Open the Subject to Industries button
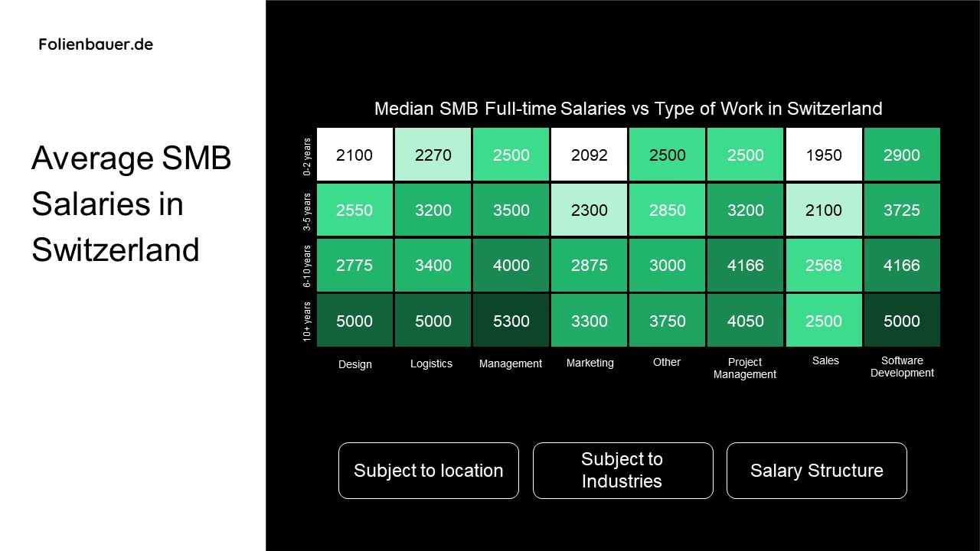980x551 pixels. tap(622, 471)
